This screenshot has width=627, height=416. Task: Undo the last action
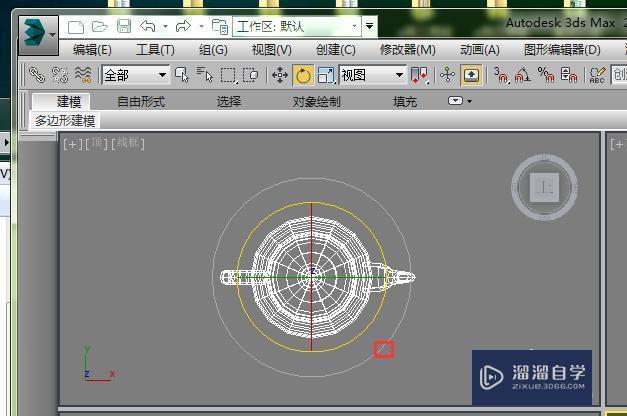[148, 26]
